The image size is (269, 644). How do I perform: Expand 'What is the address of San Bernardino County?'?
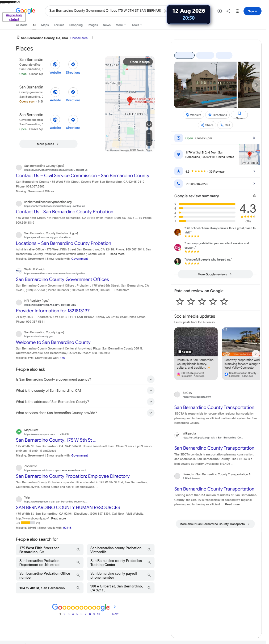coord(85,402)
